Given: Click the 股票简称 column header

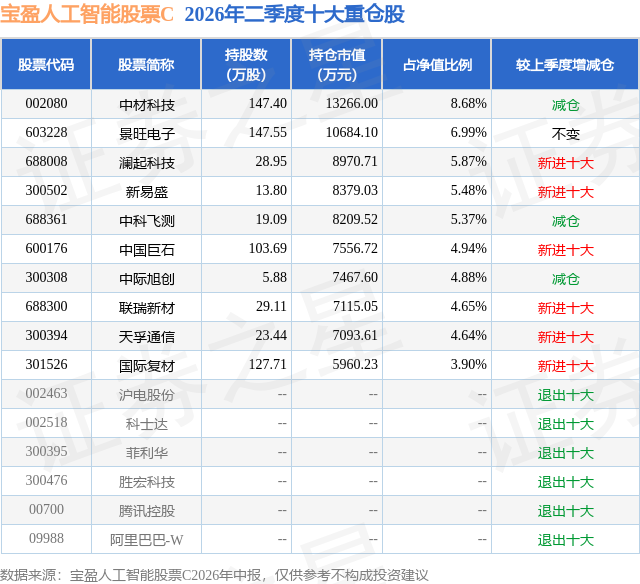Looking at the screenshot, I should tap(146, 64).
